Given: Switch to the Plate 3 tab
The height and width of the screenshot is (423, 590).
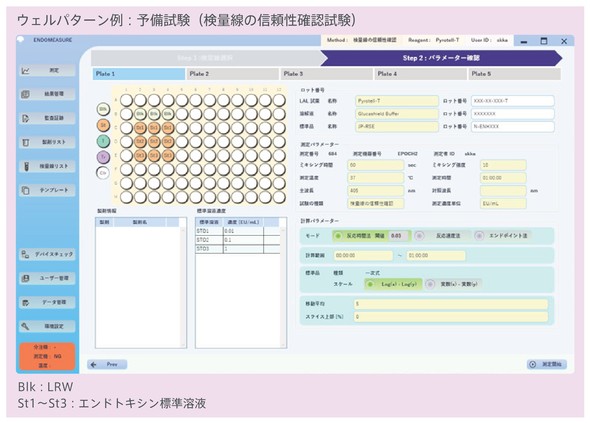Looking at the screenshot, I should point(327,74).
